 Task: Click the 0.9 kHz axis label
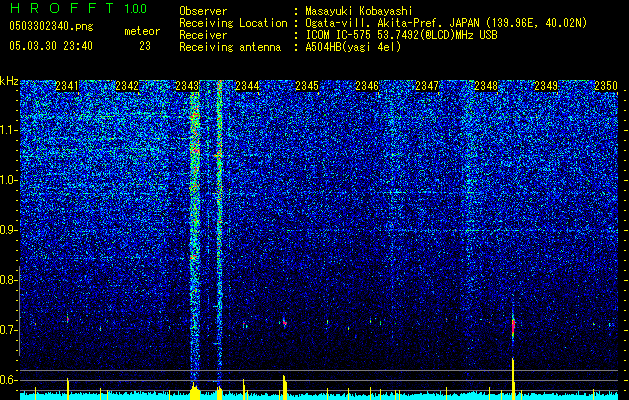pos(8,230)
